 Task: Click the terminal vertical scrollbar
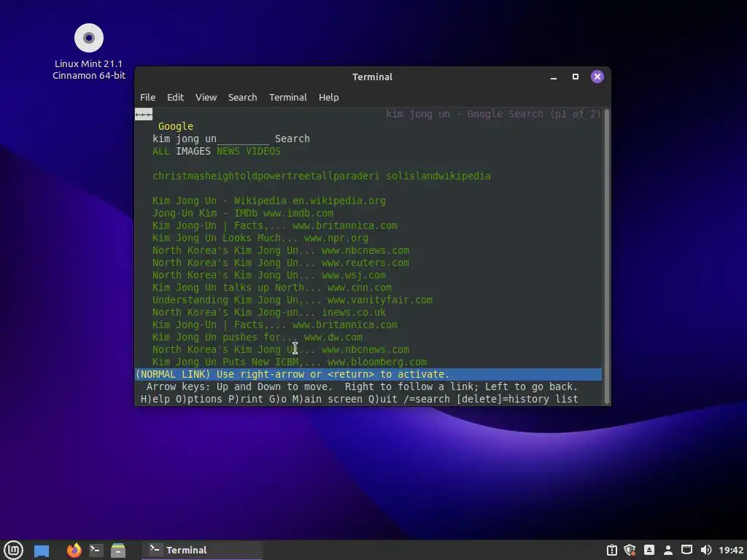pos(606,256)
